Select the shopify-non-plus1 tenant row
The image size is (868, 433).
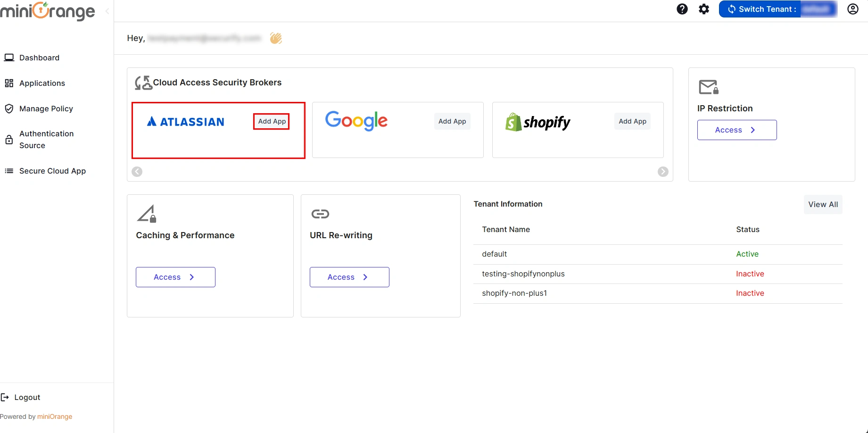(x=658, y=293)
